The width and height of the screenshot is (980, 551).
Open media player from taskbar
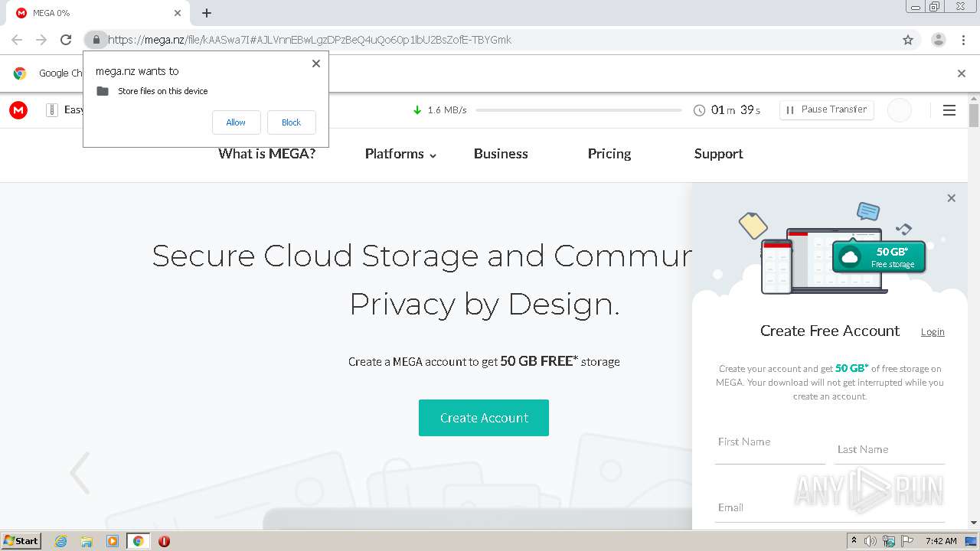[113, 541]
